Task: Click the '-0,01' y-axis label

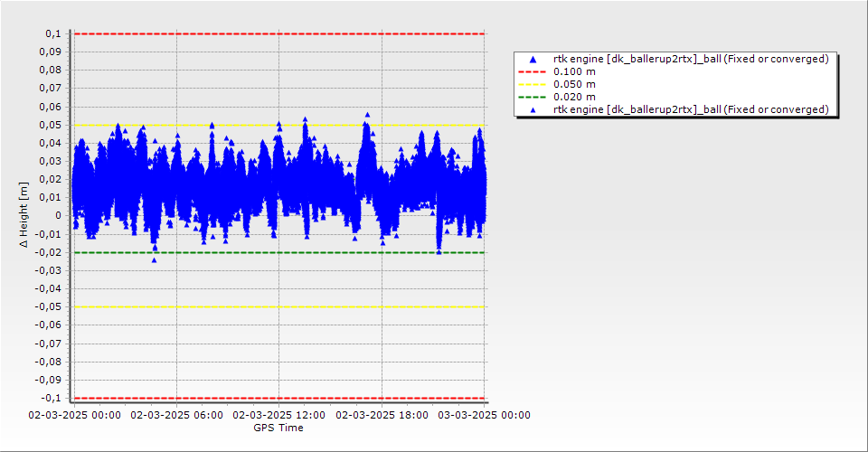Action: 48,234
